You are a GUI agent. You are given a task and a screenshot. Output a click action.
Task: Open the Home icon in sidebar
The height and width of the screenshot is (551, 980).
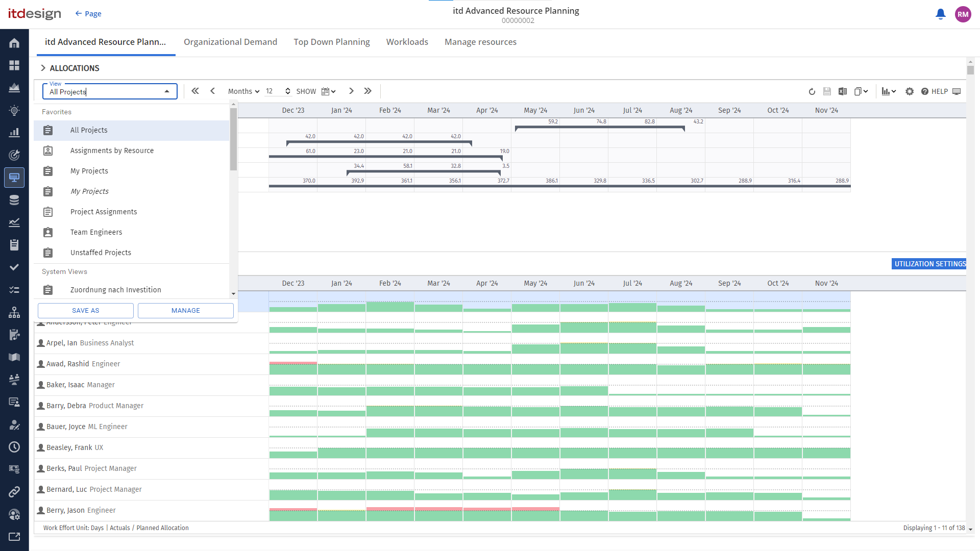coord(14,43)
